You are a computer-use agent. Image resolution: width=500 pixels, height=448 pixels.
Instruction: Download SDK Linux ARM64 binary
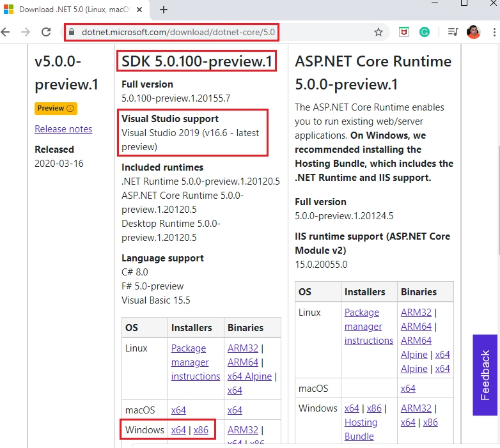pos(243,362)
